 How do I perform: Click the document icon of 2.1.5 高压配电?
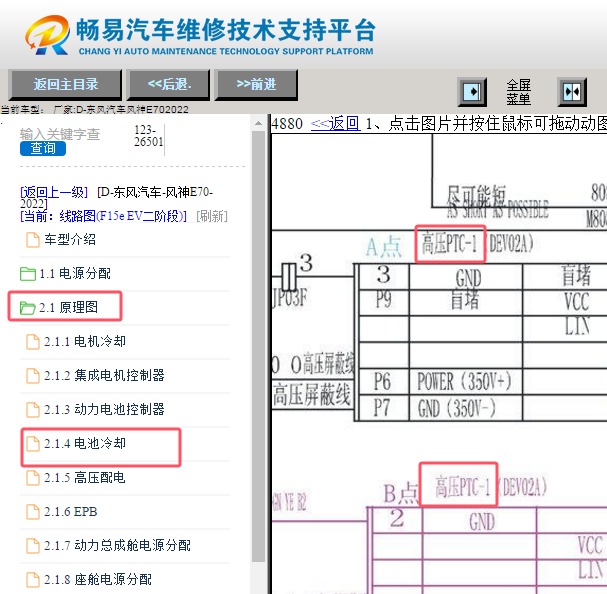pyautogui.click(x=33, y=478)
